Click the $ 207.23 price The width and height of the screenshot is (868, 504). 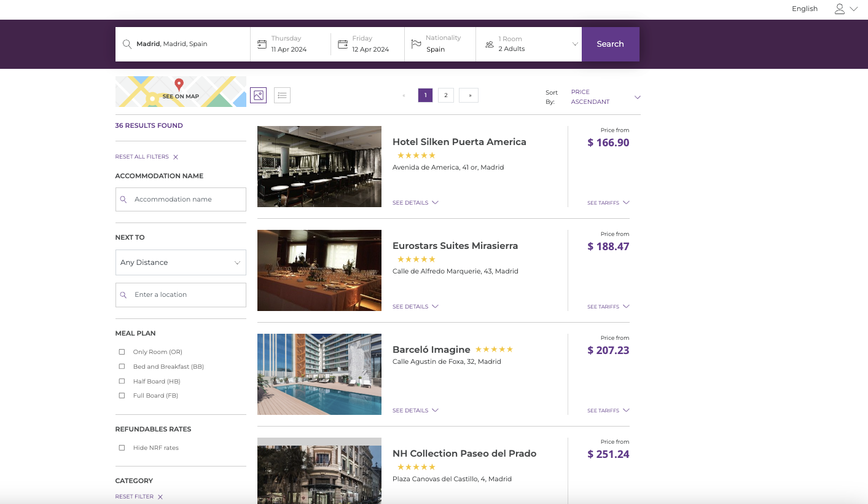[x=609, y=350]
